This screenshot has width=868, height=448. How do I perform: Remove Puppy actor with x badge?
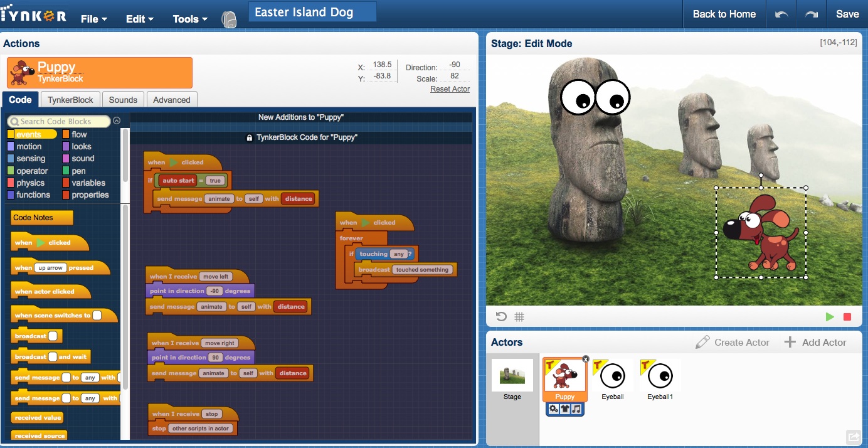pyautogui.click(x=585, y=359)
